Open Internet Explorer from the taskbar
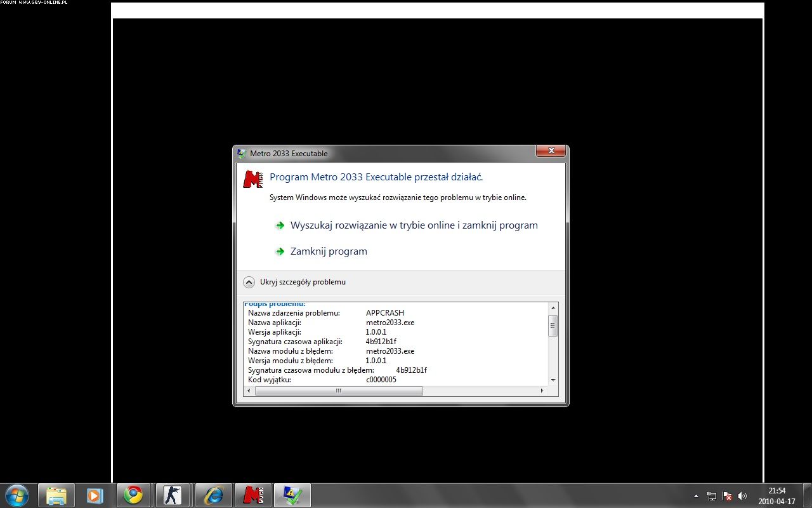 (213, 495)
